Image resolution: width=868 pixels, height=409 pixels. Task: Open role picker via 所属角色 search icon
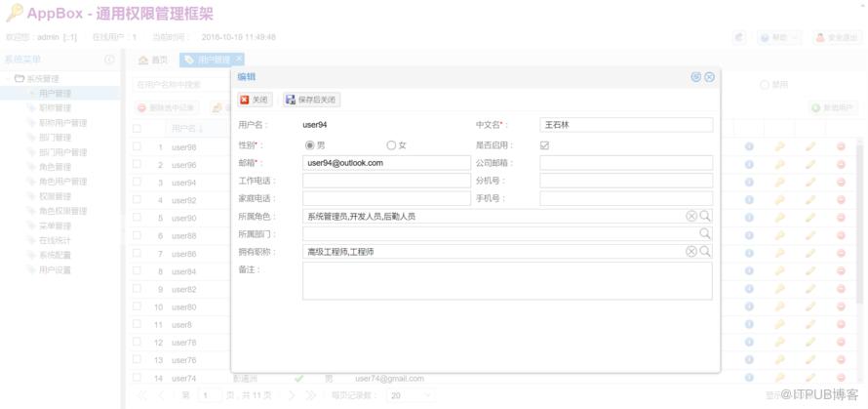pos(705,216)
